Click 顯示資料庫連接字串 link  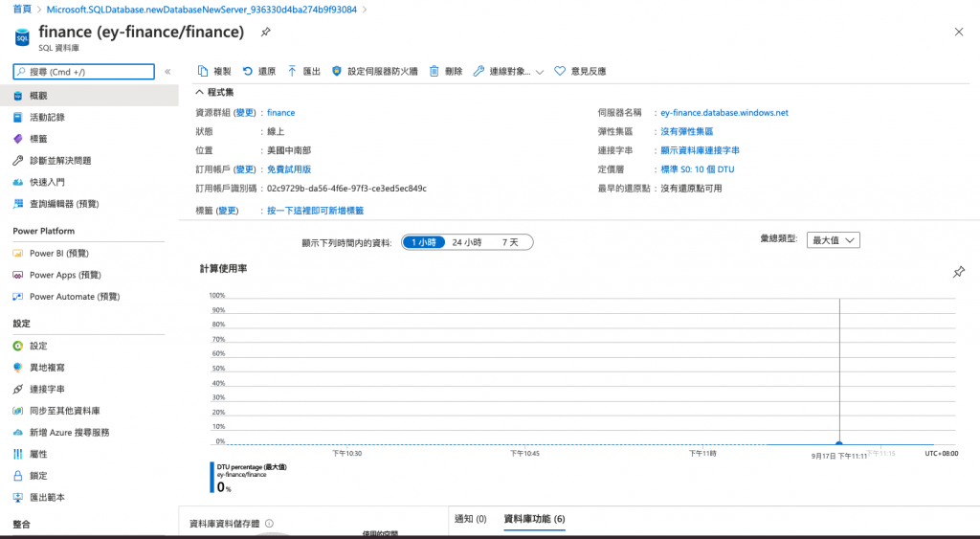(700, 150)
